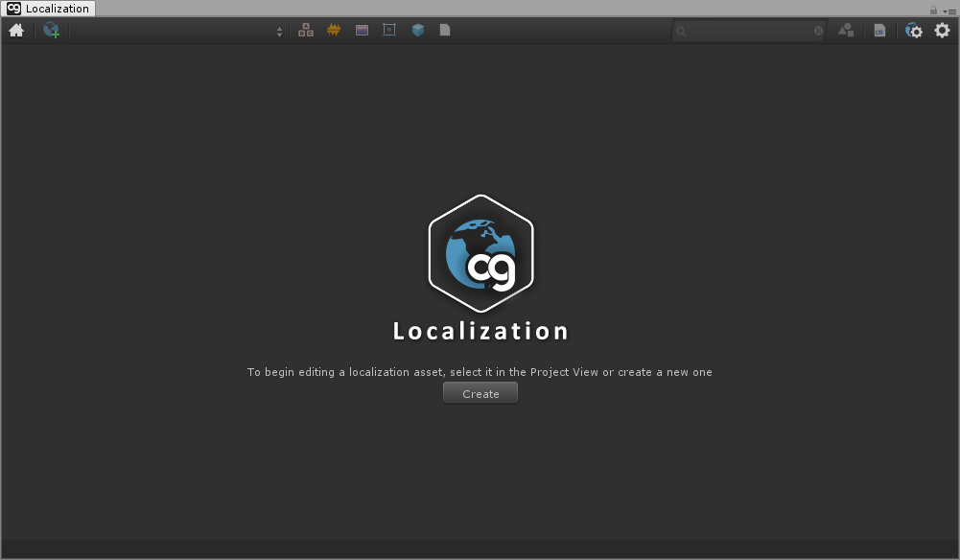This screenshot has height=560, width=960.
Task: Open the C# script asset icon
Action: click(x=879, y=30)
